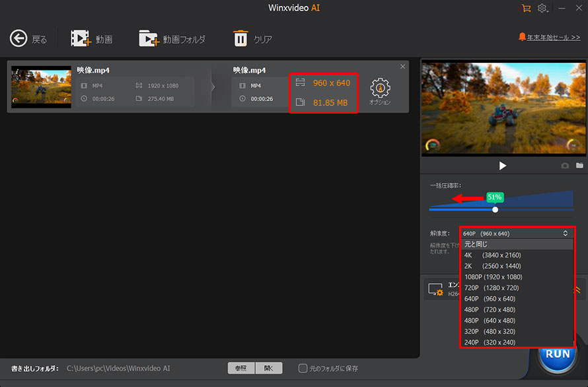Open the folder icon under the preview
Screen dimensions: 588x387
pyautogui.click(x=579, y=166)
